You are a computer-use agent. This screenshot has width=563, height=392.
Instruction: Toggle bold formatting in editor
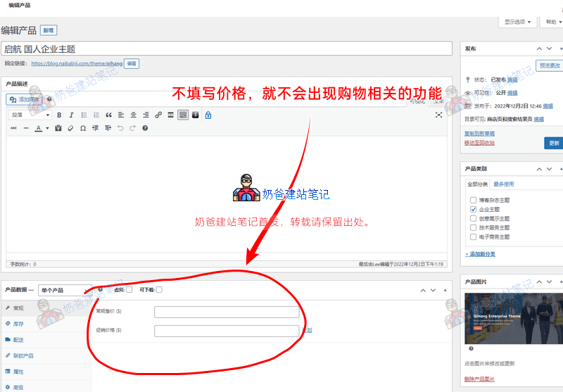pyautogui.click(x=59, y=115)
